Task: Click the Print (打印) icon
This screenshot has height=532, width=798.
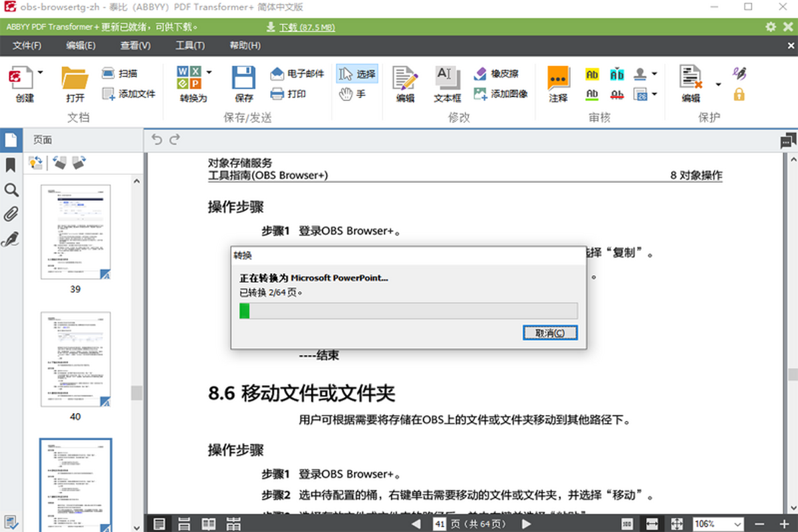Action: [x=277, y=94]
